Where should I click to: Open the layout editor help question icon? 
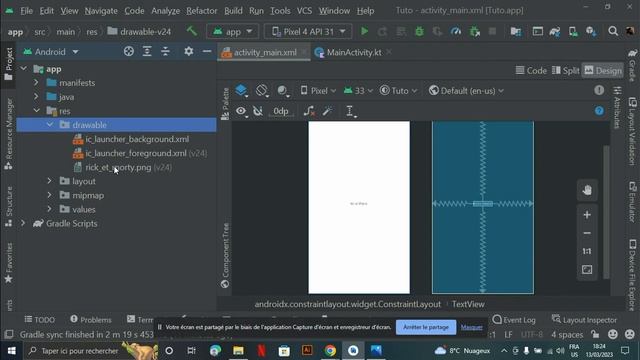[599, 111]
